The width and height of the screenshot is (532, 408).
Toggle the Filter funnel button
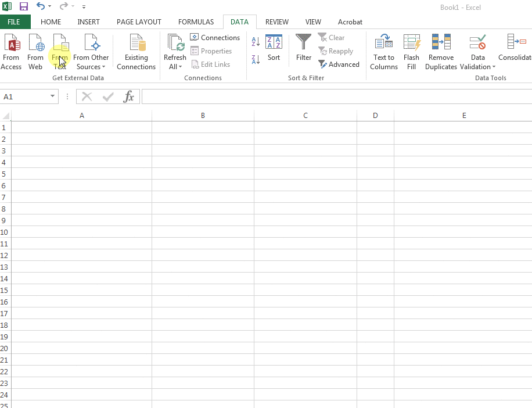click(x=304, y=48)
